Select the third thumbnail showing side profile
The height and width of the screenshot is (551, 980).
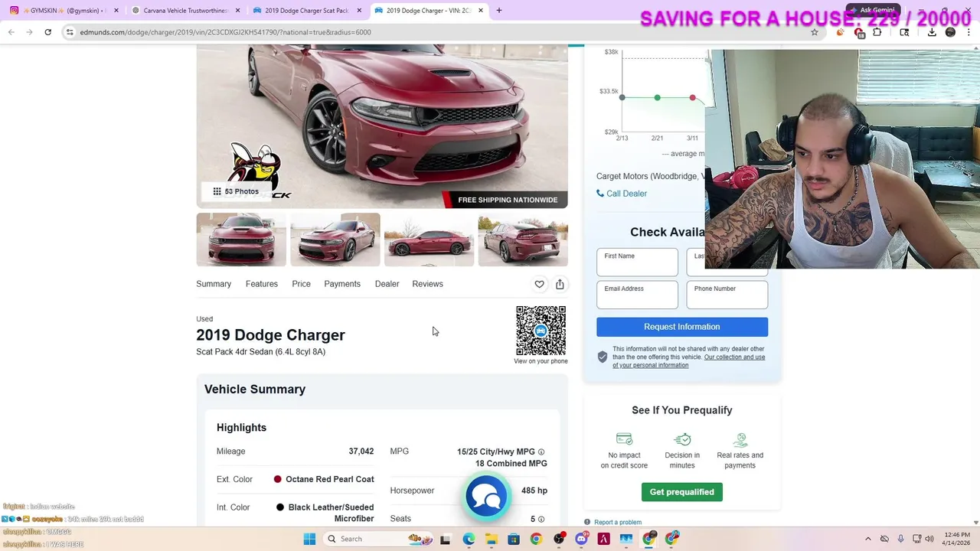pos(429,240)
